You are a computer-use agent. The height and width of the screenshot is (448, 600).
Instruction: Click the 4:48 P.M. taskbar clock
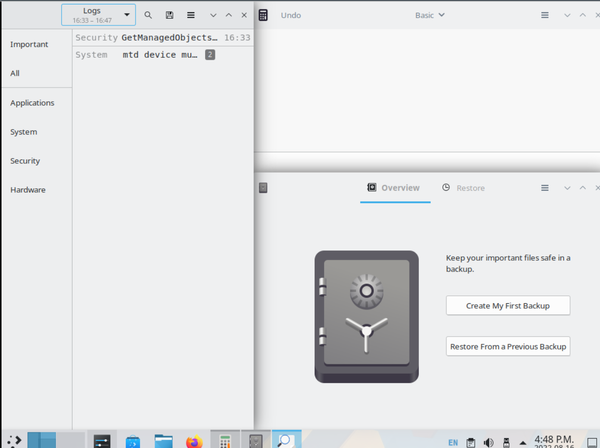coord(554,441)
